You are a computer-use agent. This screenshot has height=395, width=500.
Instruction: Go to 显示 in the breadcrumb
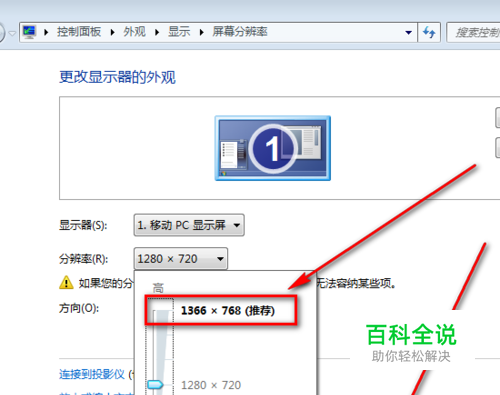coord(179,32)
